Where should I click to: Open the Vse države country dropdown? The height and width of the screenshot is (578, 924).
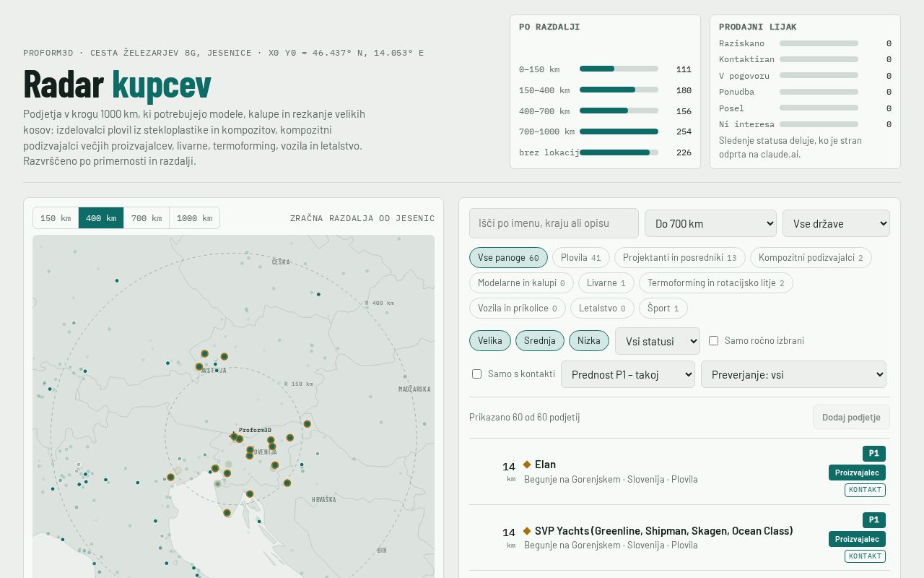(836, 223)
